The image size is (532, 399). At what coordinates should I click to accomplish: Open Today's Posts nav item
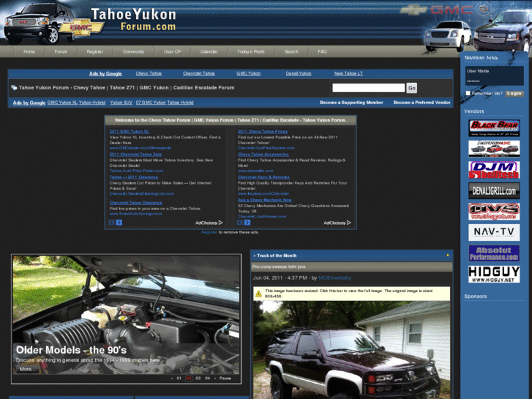(251, 52)
